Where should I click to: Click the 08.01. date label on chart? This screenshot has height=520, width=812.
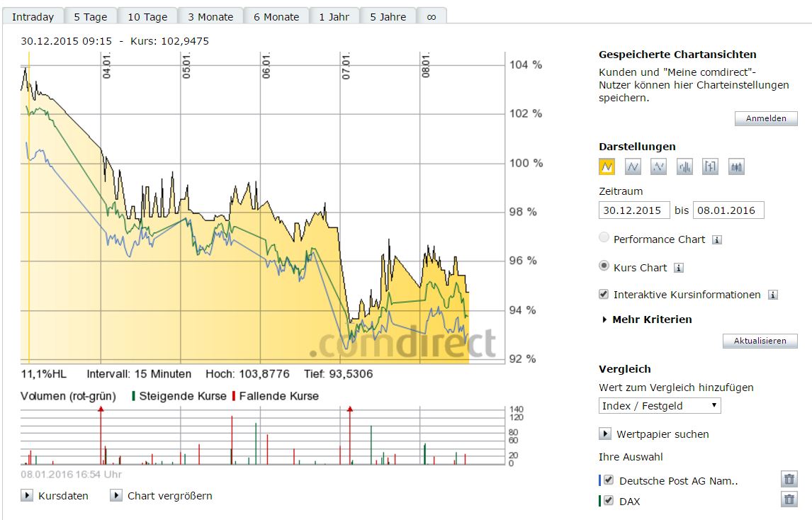426,66
